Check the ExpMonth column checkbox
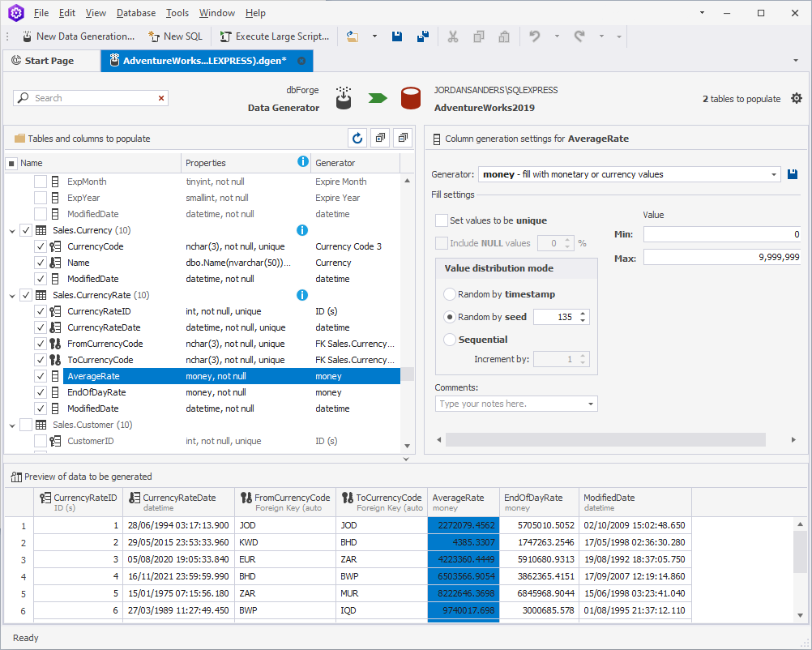Image resolution: width=812 pixels, height=650 pixels. pyautogui.click(x=41, y=182)
